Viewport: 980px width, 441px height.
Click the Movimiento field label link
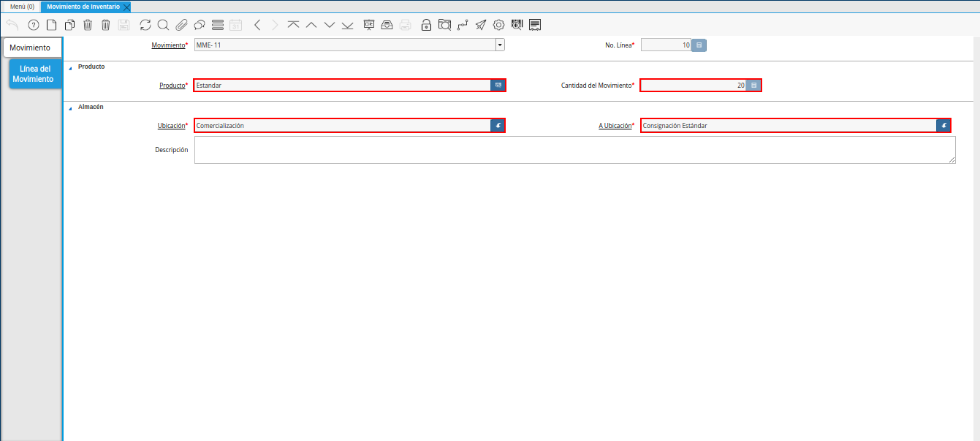(168, 45)
